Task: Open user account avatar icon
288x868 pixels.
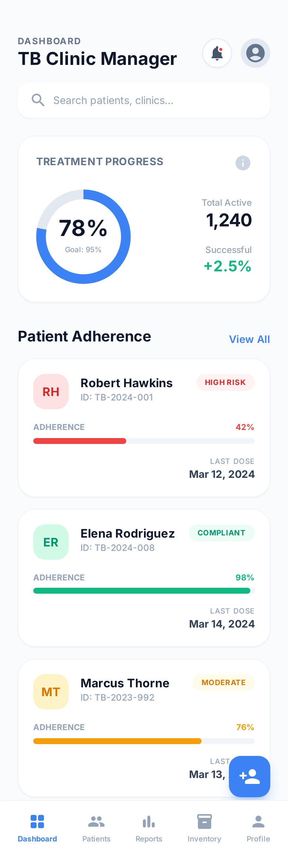Action: (x=256, y=53)
